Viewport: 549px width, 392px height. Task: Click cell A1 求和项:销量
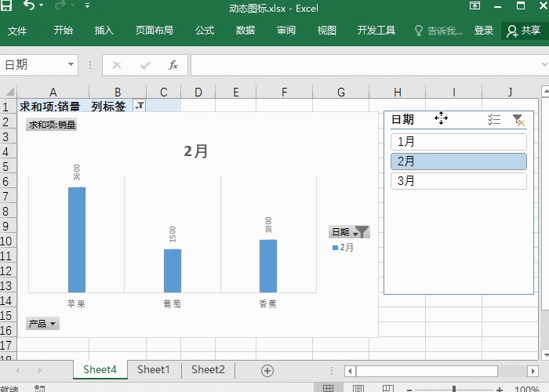tap(53, 105)
